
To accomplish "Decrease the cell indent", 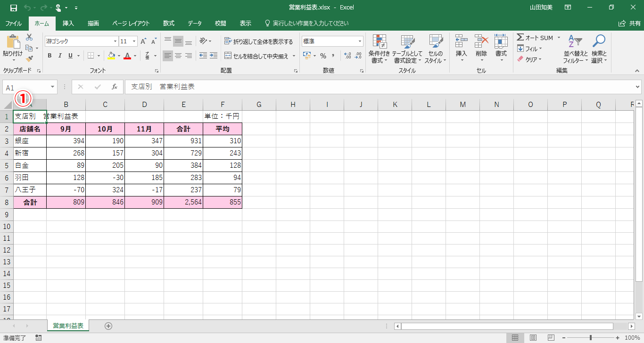I will tap(203, 56).
